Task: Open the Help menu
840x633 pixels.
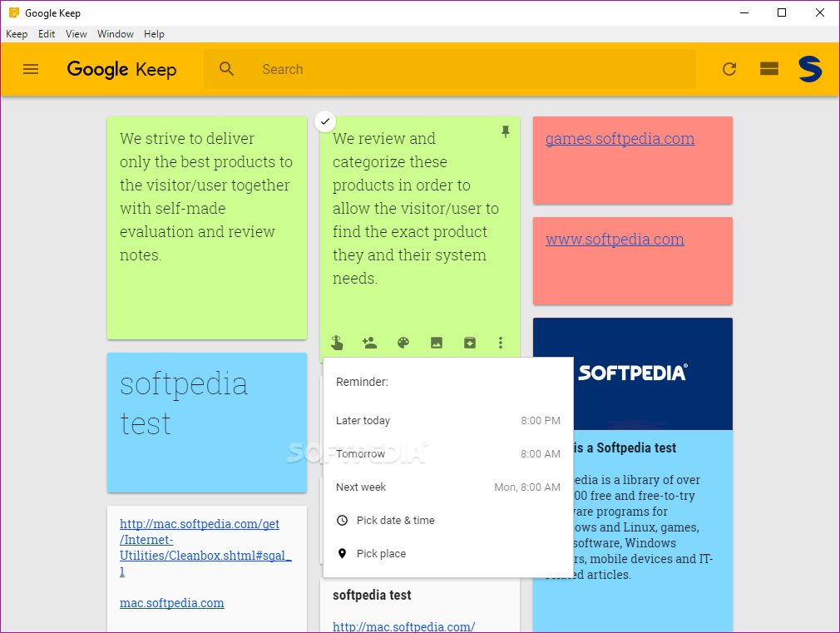Action: click(x=154, y=34)
